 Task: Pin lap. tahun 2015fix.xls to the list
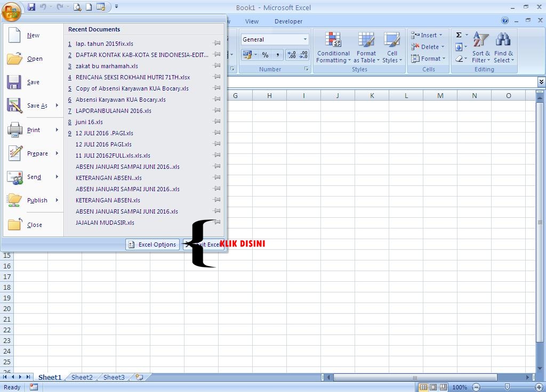tap(216, 43)
